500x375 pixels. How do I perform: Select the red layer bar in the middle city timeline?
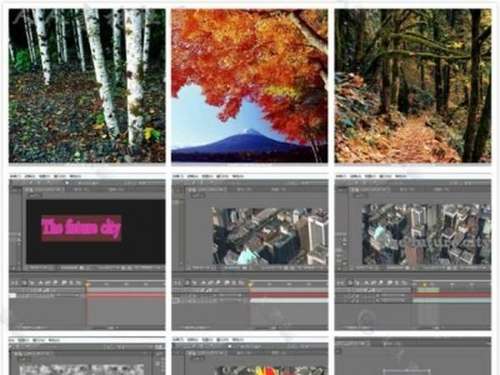click(289, 295)
